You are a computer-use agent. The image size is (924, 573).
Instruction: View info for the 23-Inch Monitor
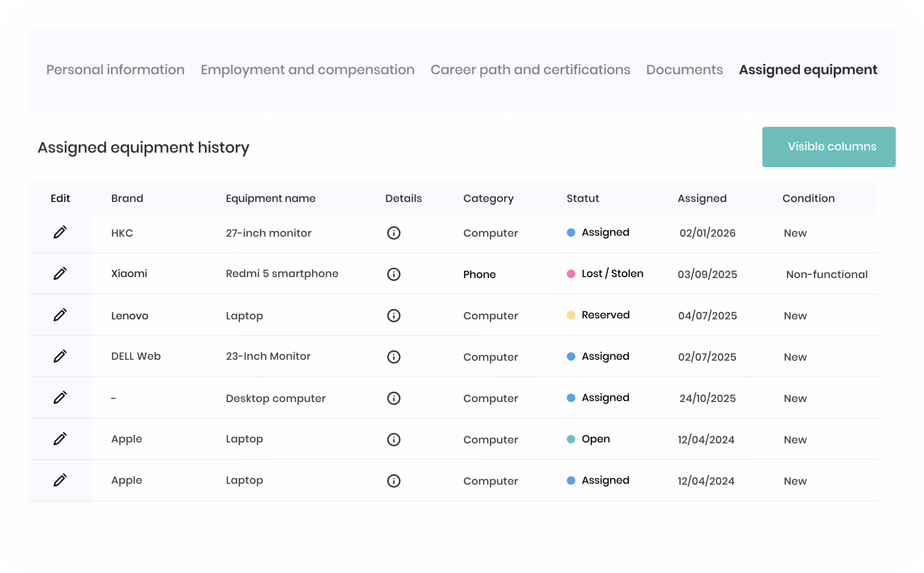click(x=394, y=357)
